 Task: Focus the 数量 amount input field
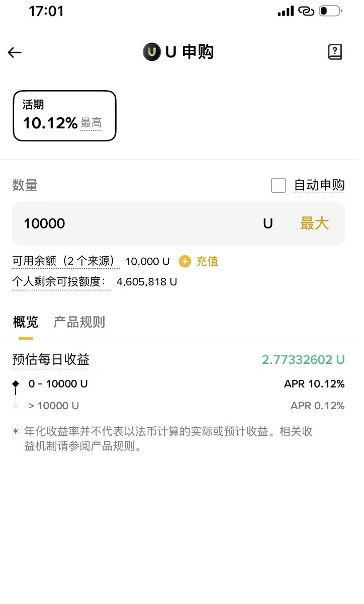click(136, 223)
